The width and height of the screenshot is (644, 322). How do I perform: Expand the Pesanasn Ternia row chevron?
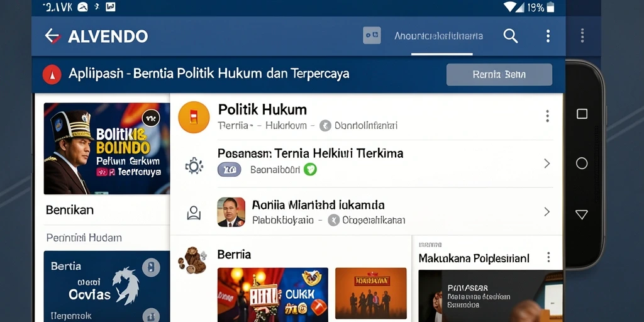point(547,164)
